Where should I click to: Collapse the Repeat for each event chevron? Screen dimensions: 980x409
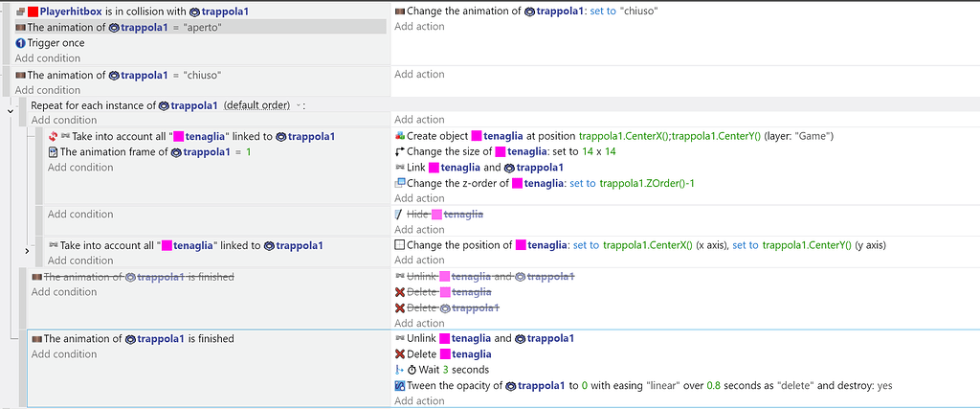click(10, 111)
